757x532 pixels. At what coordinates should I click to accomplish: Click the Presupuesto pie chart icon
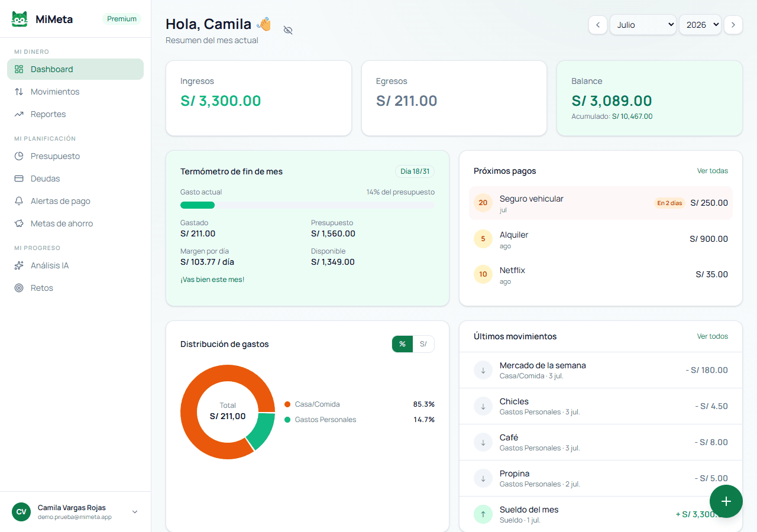point(19,156)
